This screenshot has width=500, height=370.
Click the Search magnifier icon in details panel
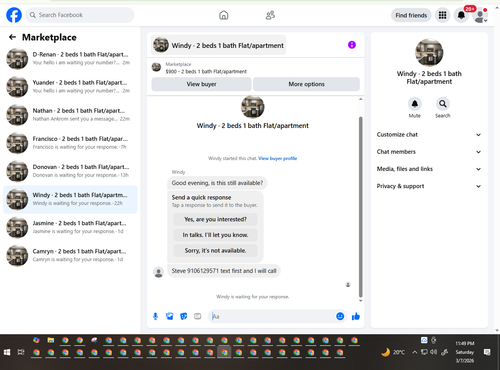(443, 104)
